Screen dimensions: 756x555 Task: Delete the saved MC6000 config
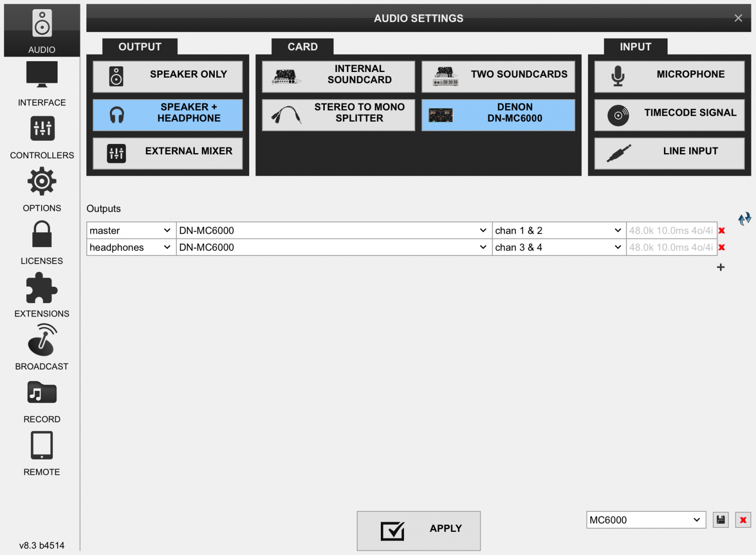[743, 520]
